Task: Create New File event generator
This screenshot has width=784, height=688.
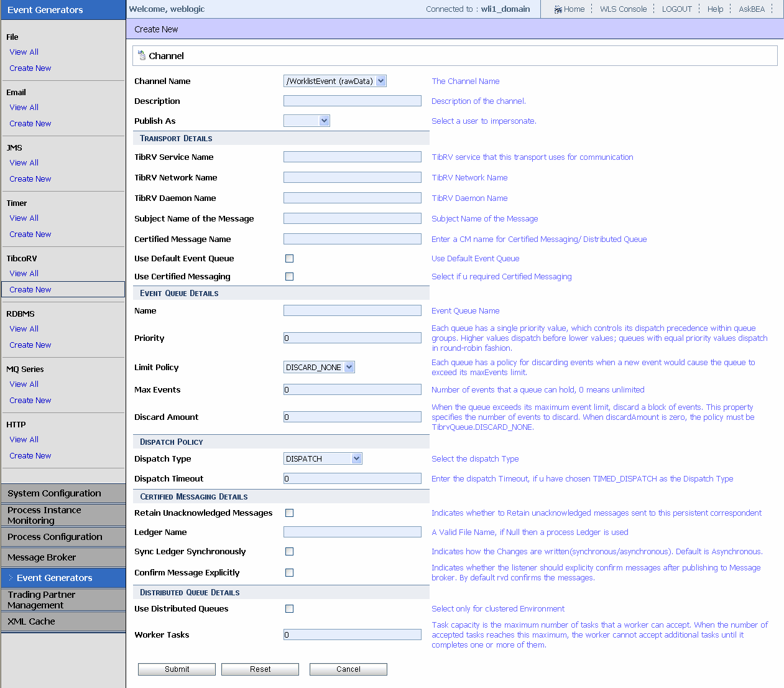Action: point(30,68)
